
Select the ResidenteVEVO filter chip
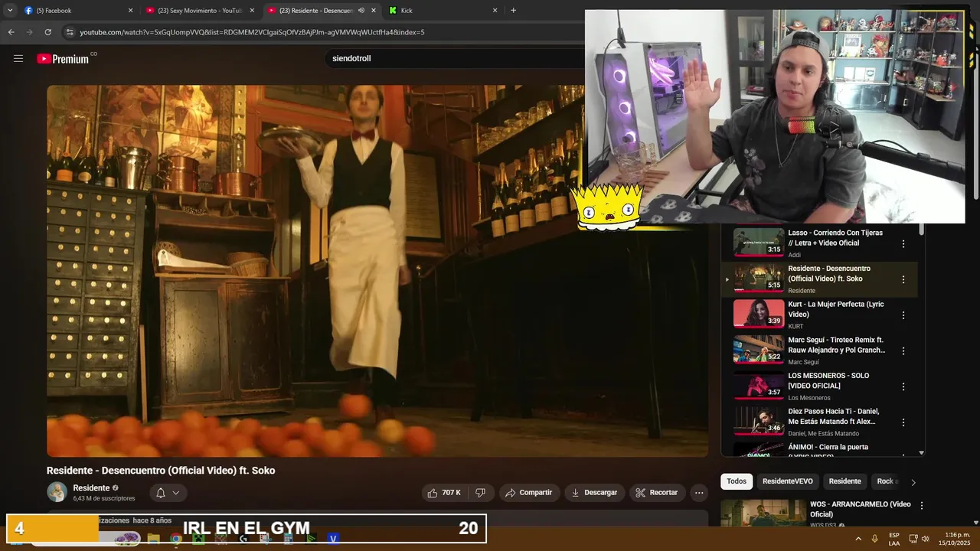787,481
